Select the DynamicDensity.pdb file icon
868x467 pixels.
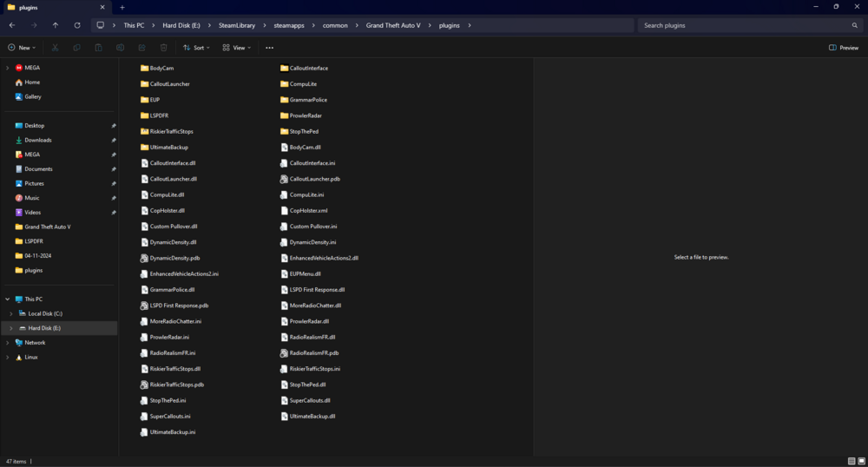pos(144,259)
